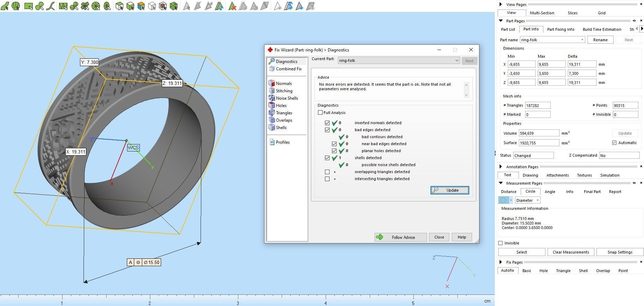Click the Advice text scrollbar down arrow

coord(466,95)
